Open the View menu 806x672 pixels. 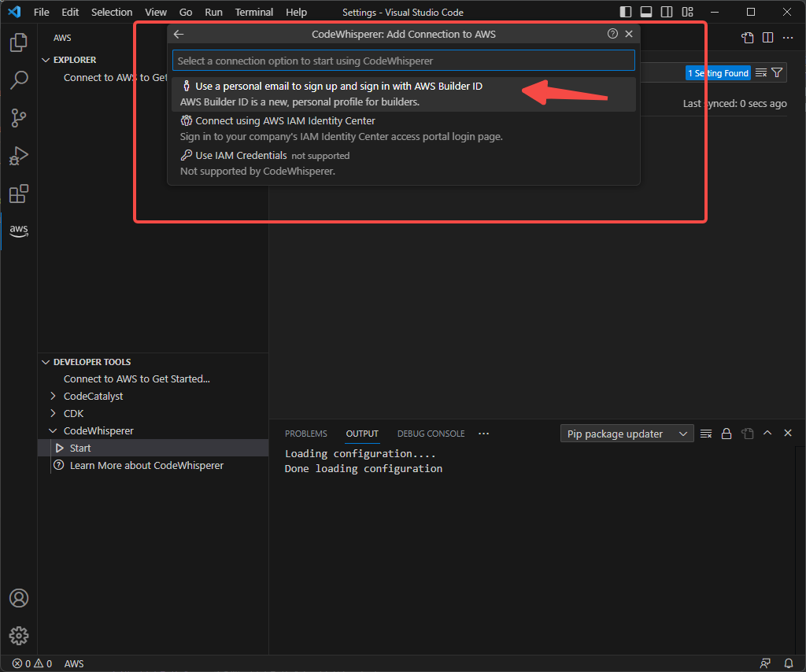click(x=155, y=12)
